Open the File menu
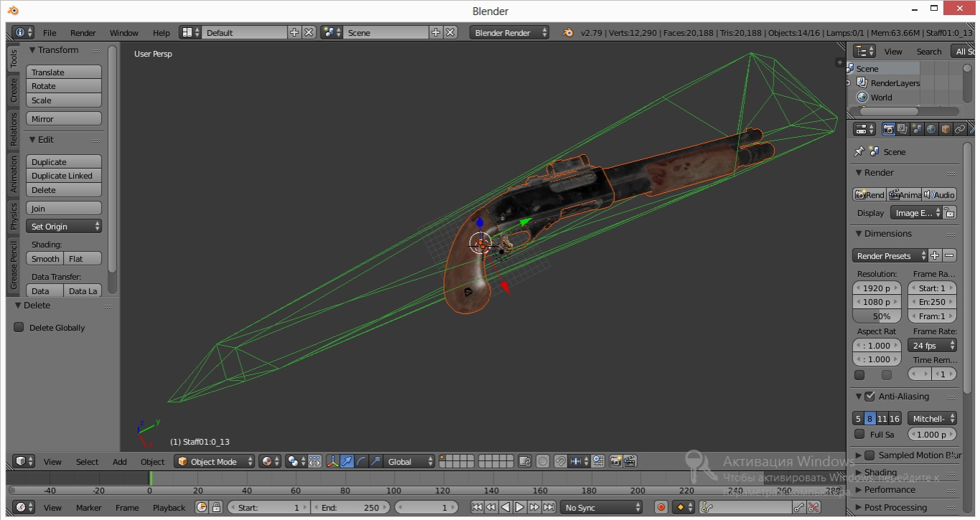Viewport: 980px width, 520px height. tap(50, 33)
